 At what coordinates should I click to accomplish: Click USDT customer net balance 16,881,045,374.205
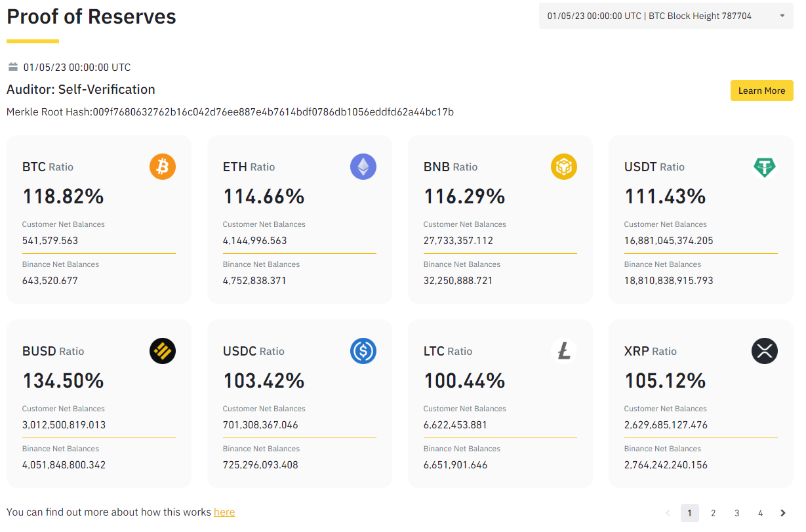click(x=669, y=240)
